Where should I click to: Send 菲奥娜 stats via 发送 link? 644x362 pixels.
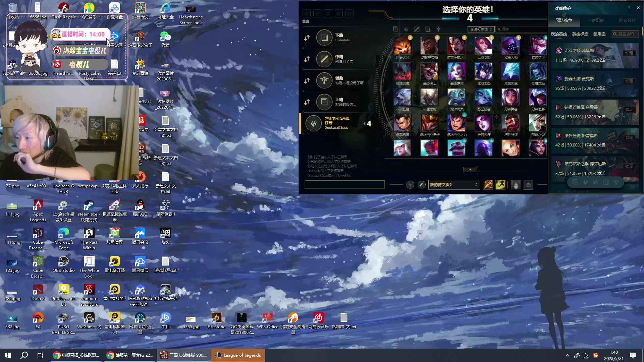pyautogui.click(x=601, y=60)
